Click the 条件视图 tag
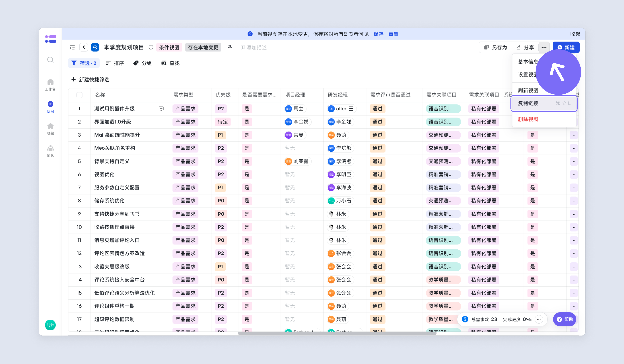This screenshot has width=624, height=364. pos(169,47)
